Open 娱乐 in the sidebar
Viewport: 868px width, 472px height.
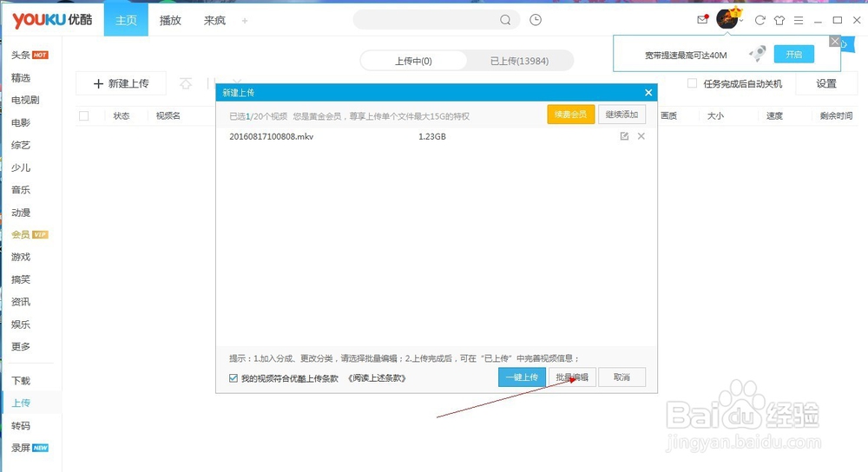(21, 324)
